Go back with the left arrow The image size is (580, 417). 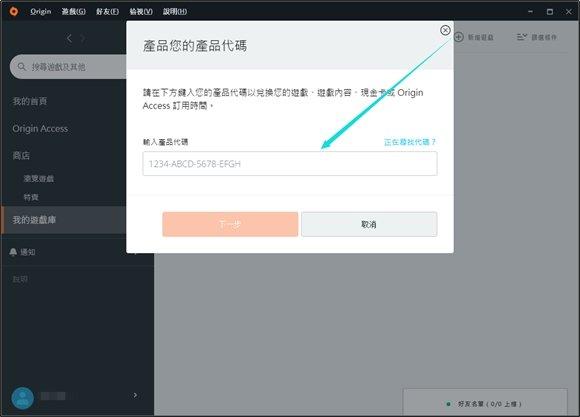[x=69, y=38]
